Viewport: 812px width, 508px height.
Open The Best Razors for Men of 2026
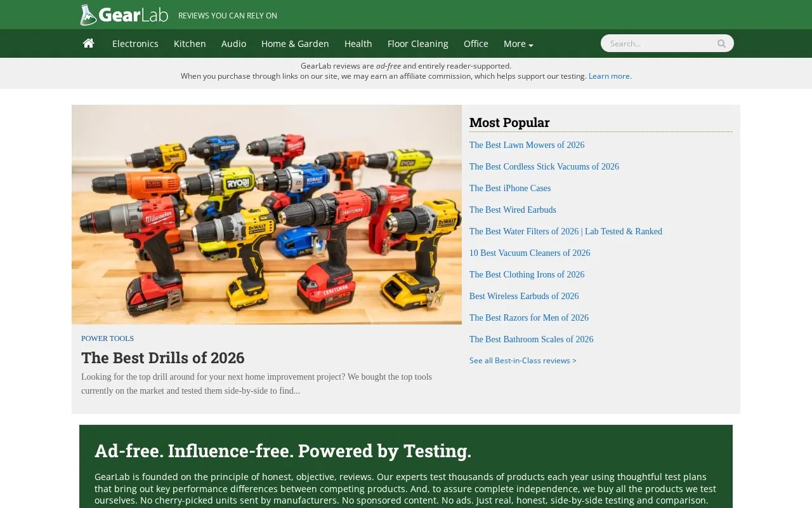(529, 317)
